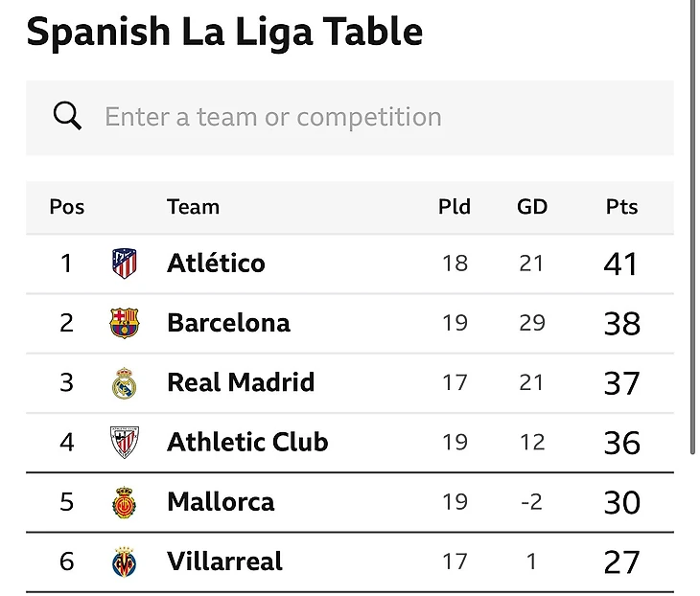Click the Pts column header
700x596 pixels.
pyautogui.click(x=621, y=207)
